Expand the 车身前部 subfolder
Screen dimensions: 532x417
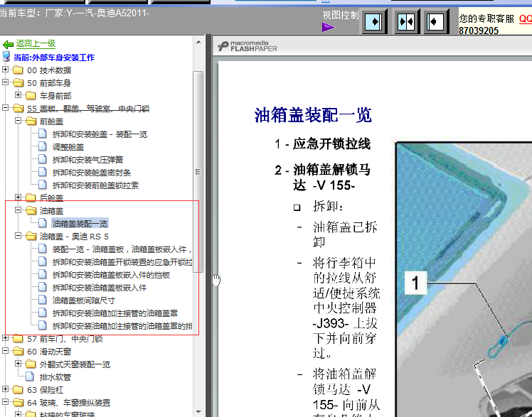pyautogui.click(x=18, y=95)
